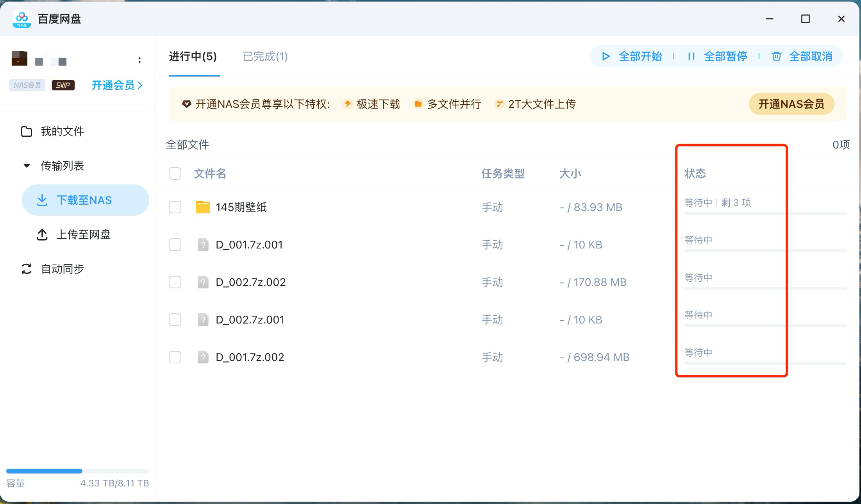The image size is (861, 504).
Task: Select 下载至NAS in sidebar
Action: pyautogui.click(x=85, y=200)
